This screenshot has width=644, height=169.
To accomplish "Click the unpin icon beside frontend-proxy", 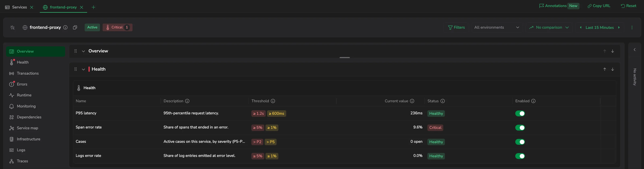I will (x=12, y=28).
